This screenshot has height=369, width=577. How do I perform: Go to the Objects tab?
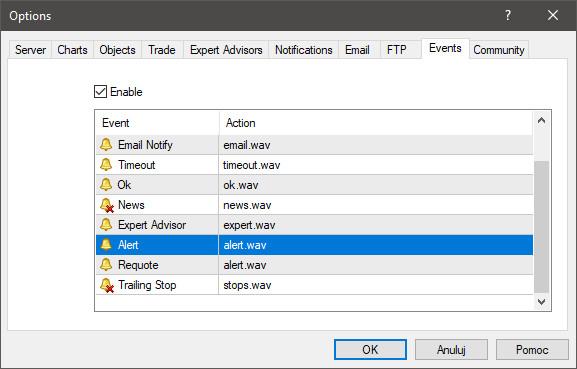point(117,50)
